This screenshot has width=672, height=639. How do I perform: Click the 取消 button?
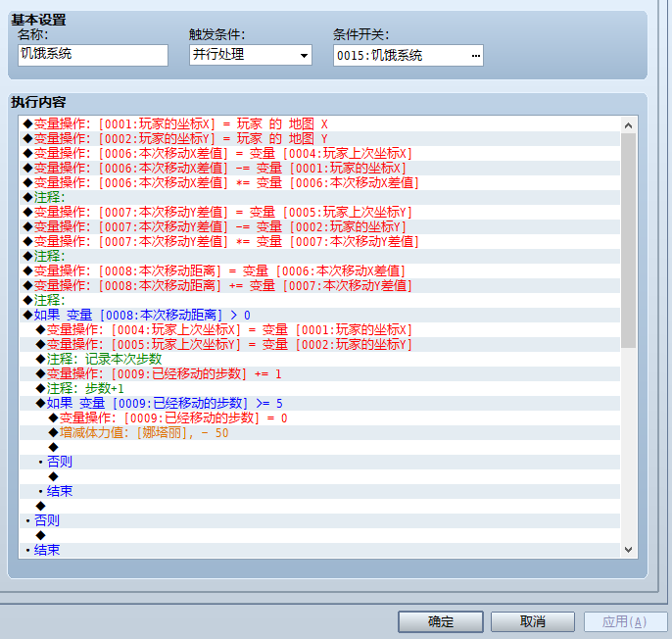click(532, 621)
